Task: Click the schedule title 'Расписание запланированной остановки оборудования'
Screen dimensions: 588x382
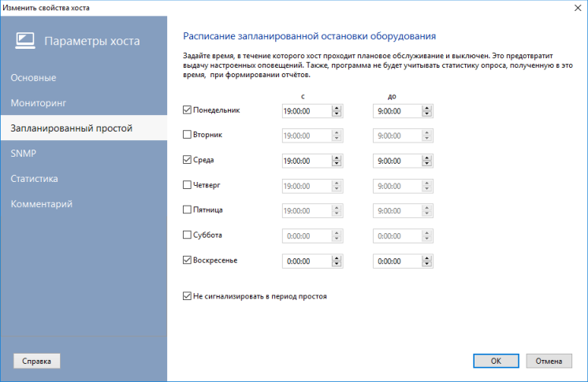Action: [310, 36]
